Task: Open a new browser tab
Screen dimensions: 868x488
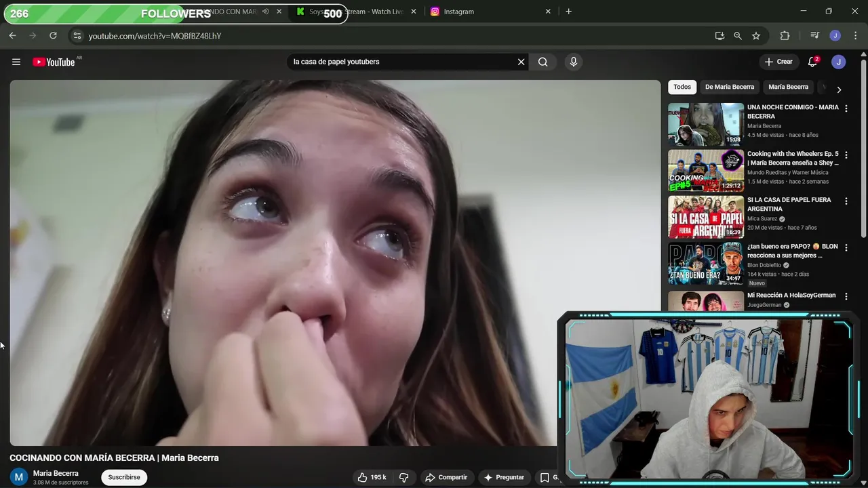Action: click(x=568, y=12)
